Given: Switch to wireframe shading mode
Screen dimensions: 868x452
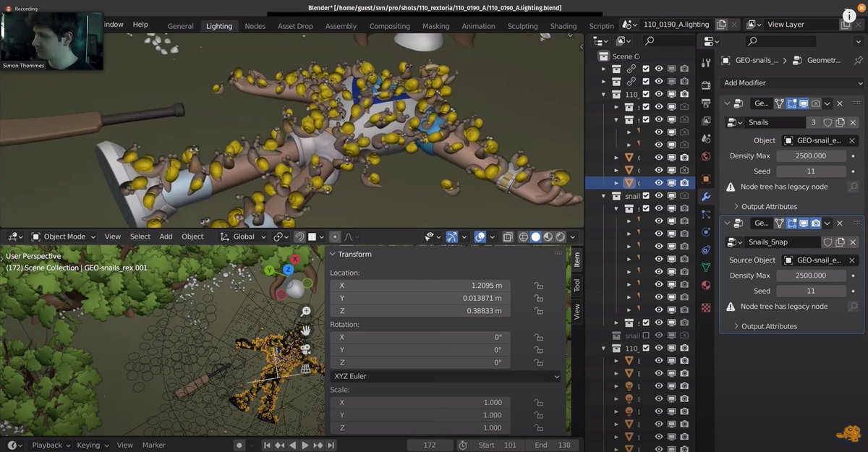Looking at the screenshot, I should click(524, 236).
